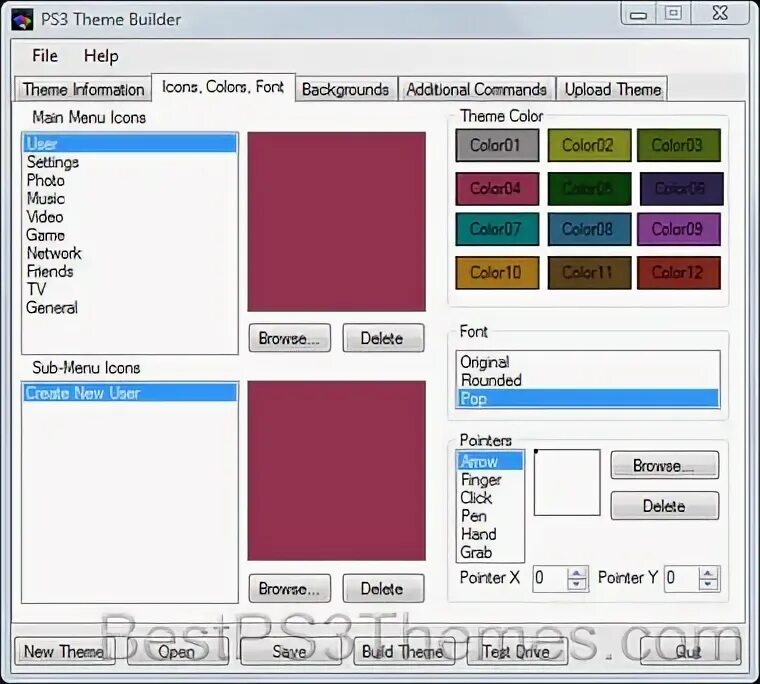This screenshot has height=684, width=760.
Task: Select Arrow in the Pointers list
Action: [490, 461]
